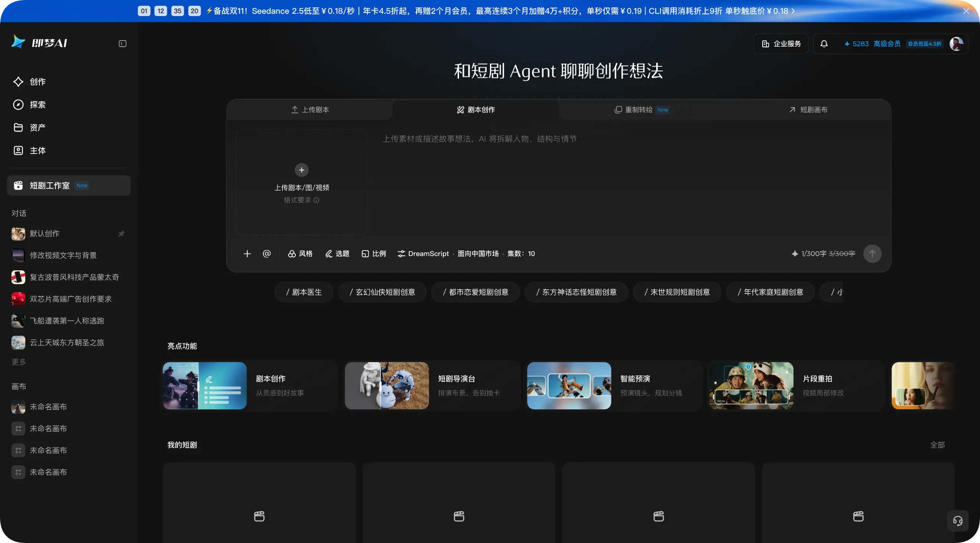Click the pin icon on 默认创作

pyautogui.click(x=121, y=234)
